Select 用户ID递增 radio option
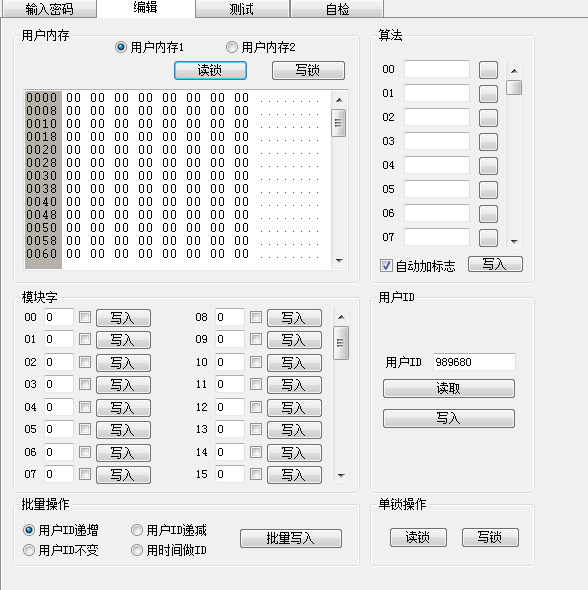Screen dimensions: 588x590 tap(61, 530)
